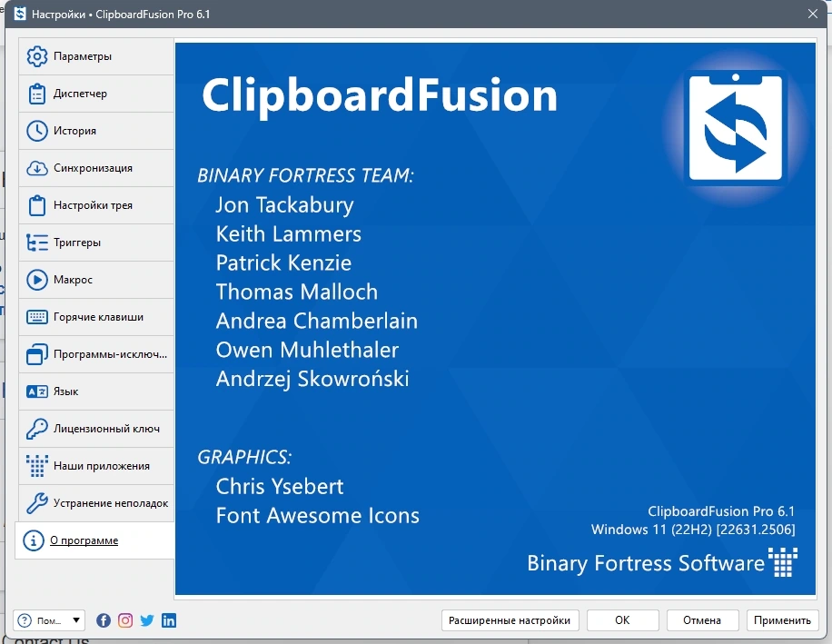
Task: Click the large ClipboardFusion title
Action: [380, 97]
